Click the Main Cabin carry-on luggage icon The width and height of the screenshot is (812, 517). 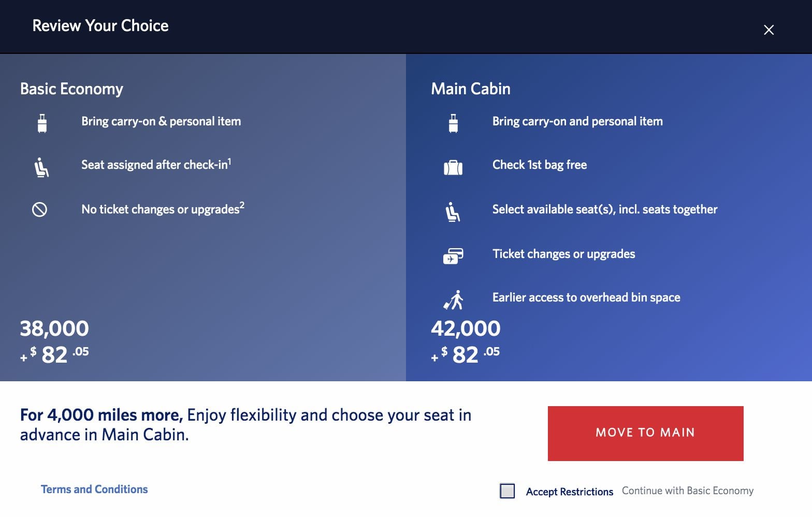(453, 123)
